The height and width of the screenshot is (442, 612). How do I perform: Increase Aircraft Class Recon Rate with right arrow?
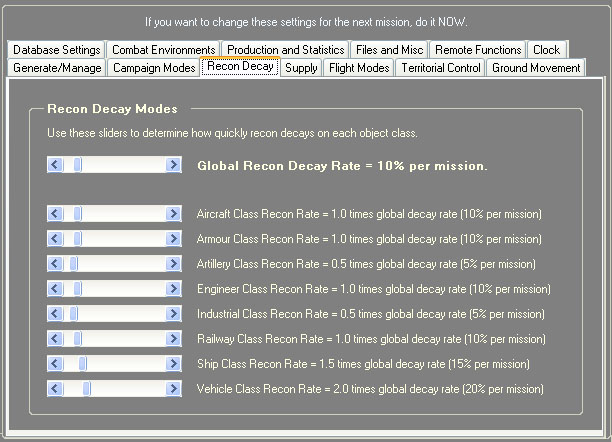point(173,214)
